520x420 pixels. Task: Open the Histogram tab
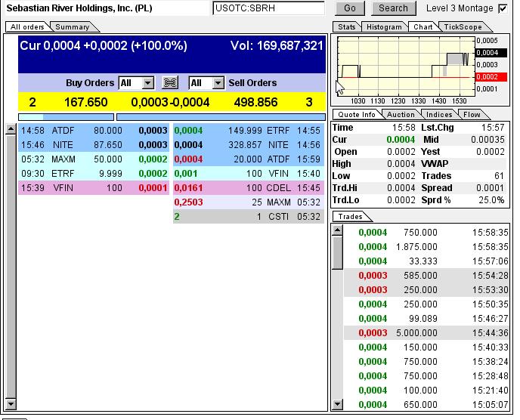click(384, 27)
